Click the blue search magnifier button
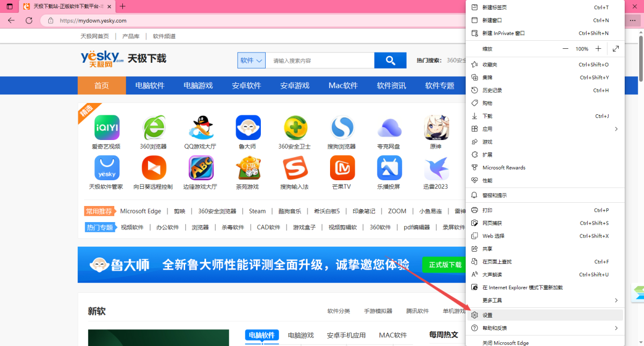This screenshot has height=346, width=644. (390, 60)
